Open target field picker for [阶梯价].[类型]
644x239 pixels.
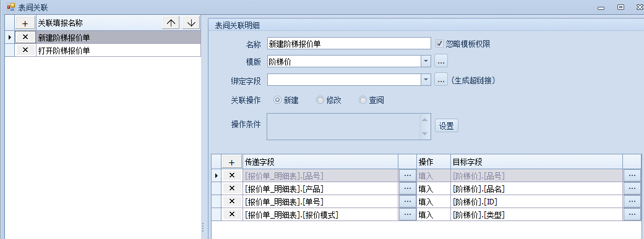pos(632,214)
